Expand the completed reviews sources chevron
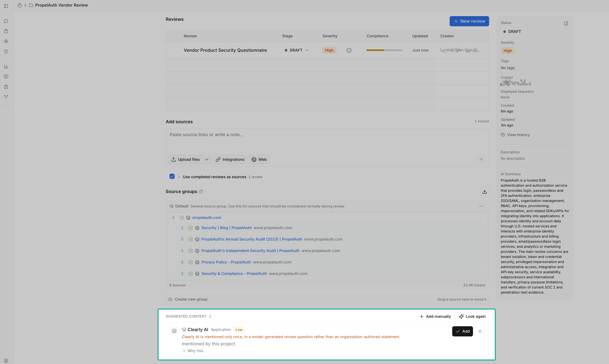The width and height of the screenshot is (609, 364). [x=179, y=177]
